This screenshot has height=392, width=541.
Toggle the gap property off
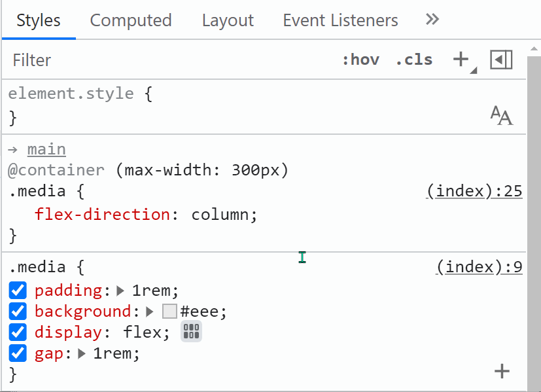pyautogui.click(x=17, y=353)
